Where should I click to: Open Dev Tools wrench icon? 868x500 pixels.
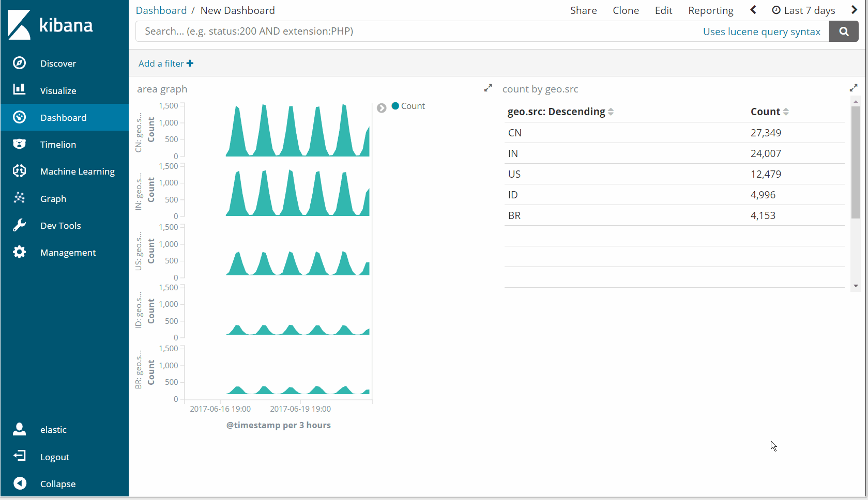(x=19, y=225)
